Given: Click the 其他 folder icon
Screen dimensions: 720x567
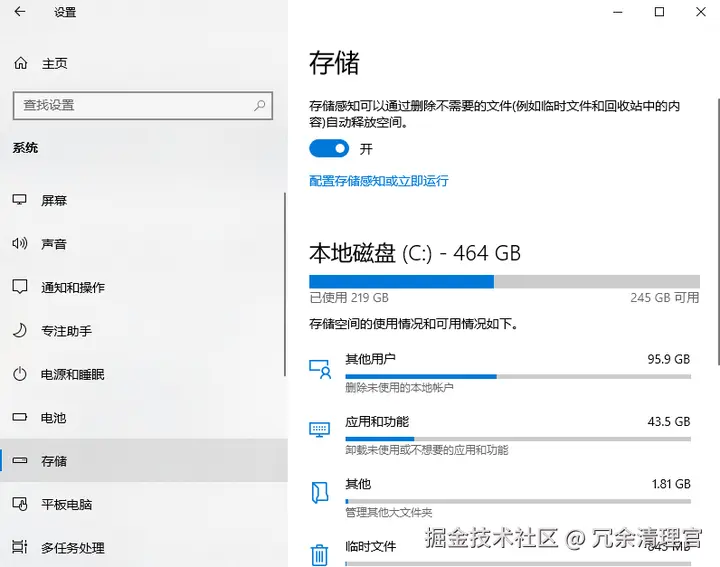Looking at the screenshot, I should 320,493.
